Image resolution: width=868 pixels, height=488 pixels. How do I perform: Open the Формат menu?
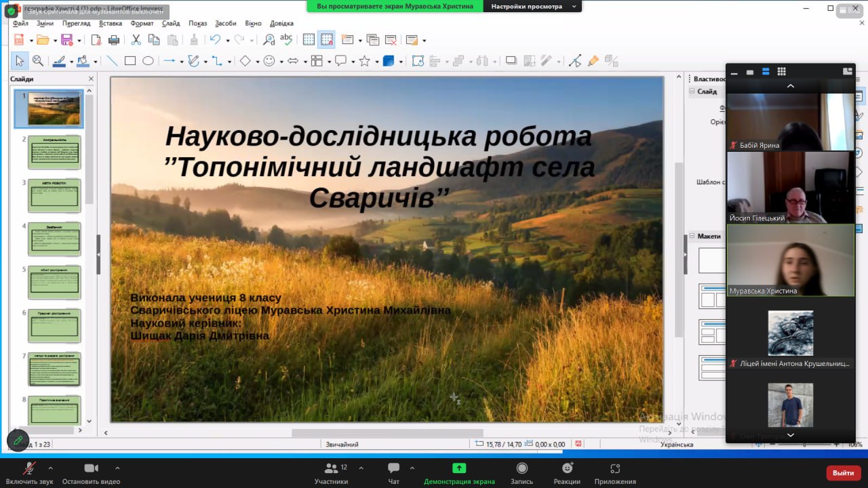142,23
